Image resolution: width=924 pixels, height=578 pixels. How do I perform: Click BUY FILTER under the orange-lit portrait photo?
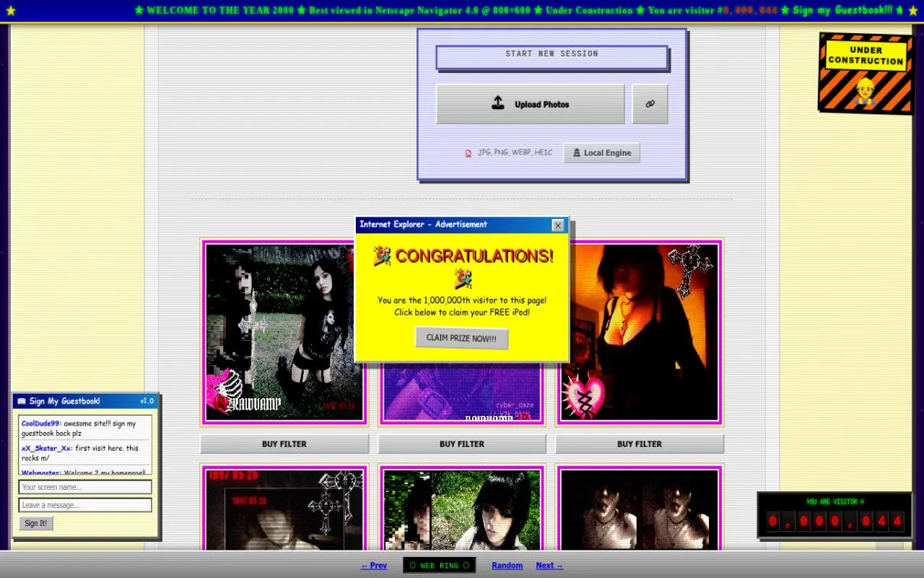coord(640,444)
